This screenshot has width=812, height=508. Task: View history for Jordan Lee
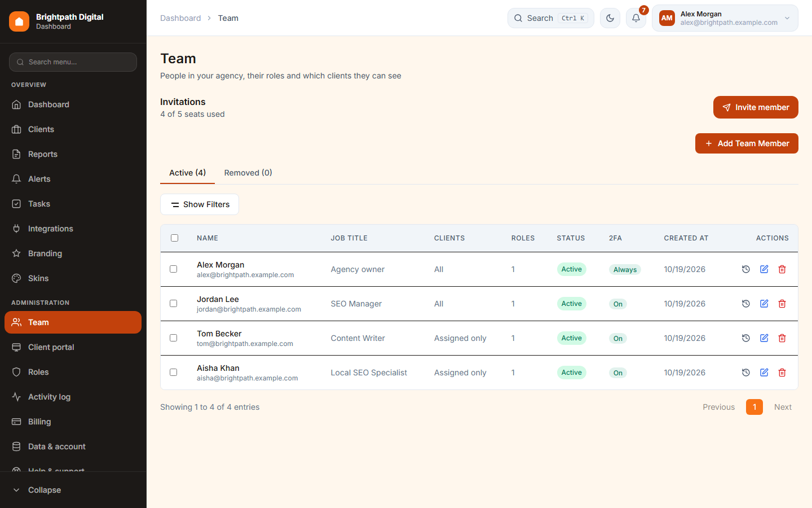(746, 304)
